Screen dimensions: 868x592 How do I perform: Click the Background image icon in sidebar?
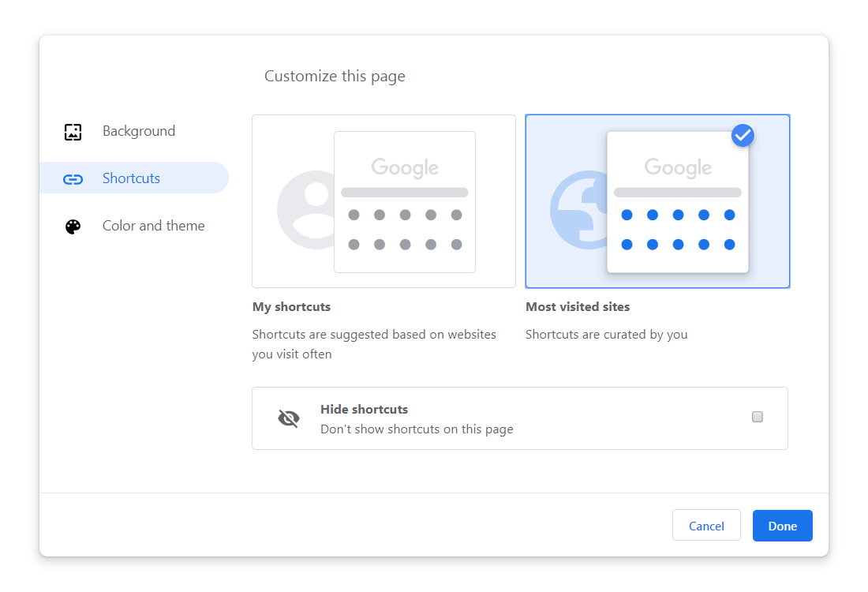pyautogui.click(x=73, y=132)
